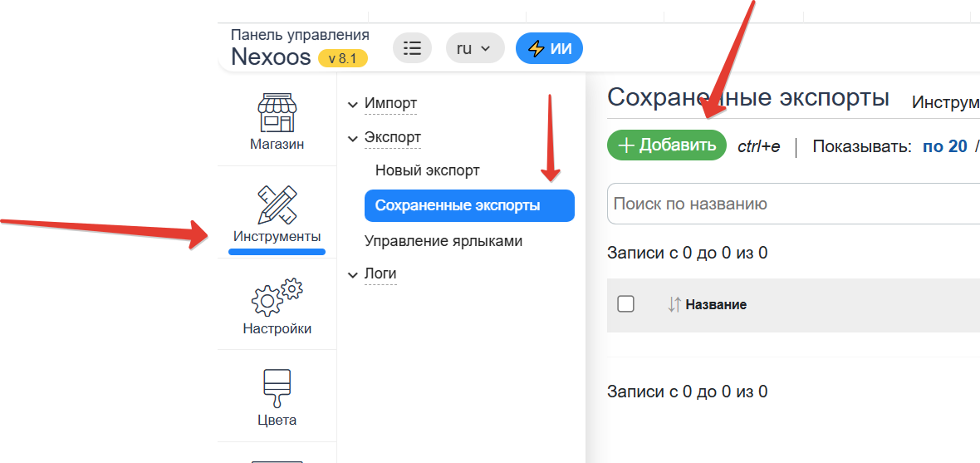Choose the 'по 20' records-per-page link
The height and width of the screenshot is (463, 980).
point(944,146)
